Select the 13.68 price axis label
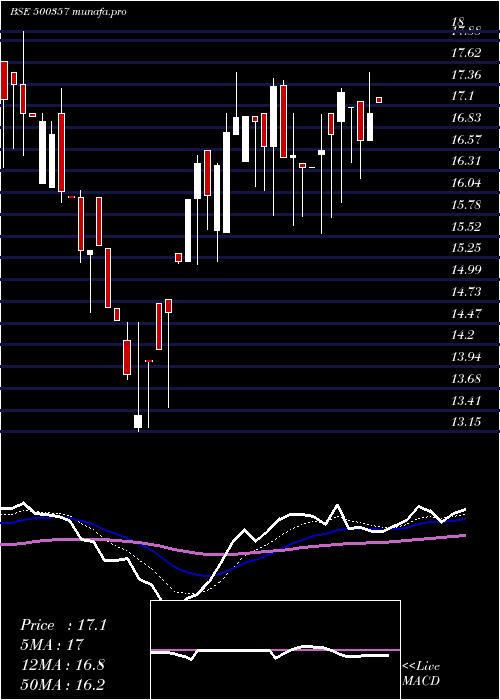 click(466, 379)
